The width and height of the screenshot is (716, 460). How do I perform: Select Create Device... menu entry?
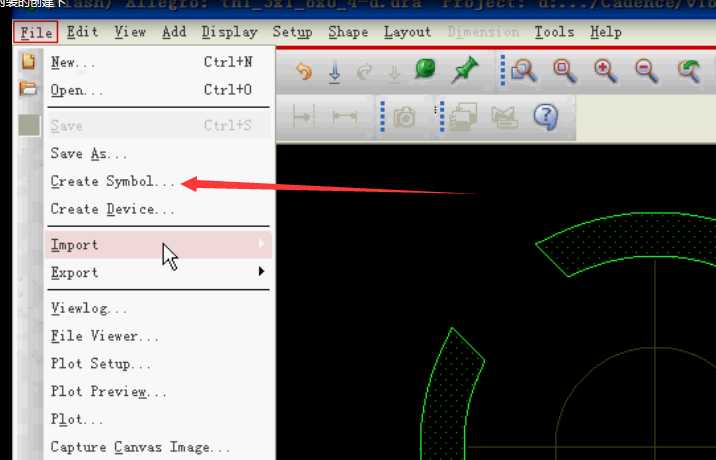point(158,209)
